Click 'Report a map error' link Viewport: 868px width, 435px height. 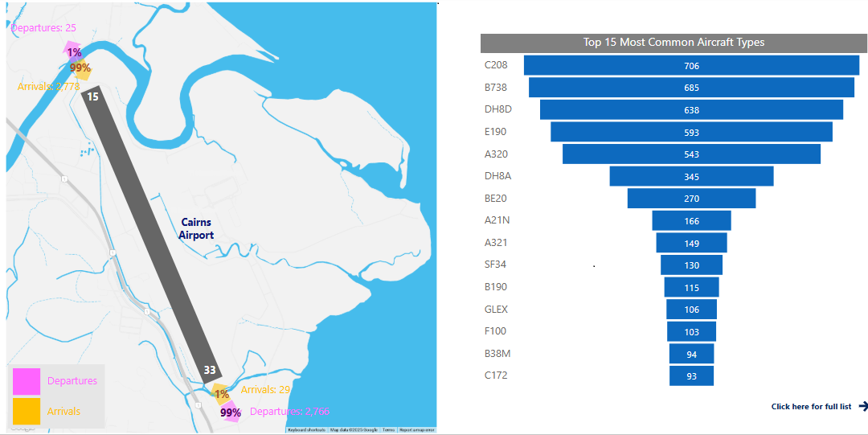click(417, 430)
